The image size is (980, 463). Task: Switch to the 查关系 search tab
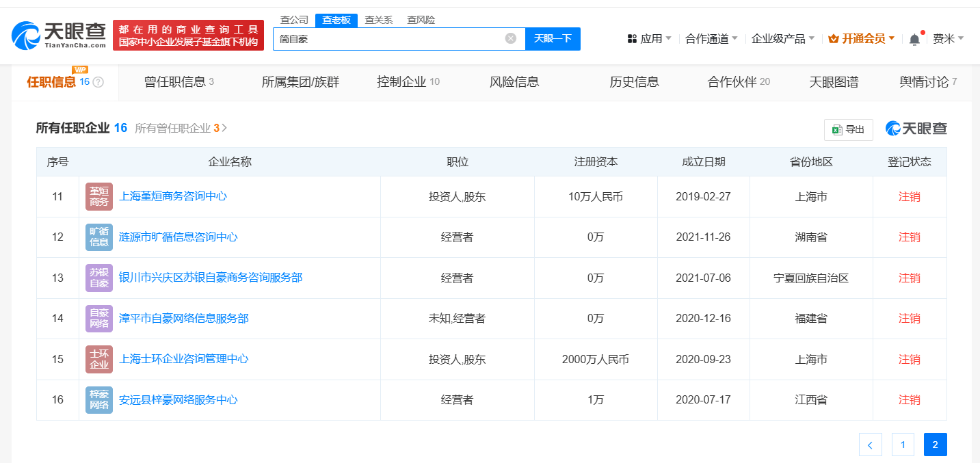point(378,20)
